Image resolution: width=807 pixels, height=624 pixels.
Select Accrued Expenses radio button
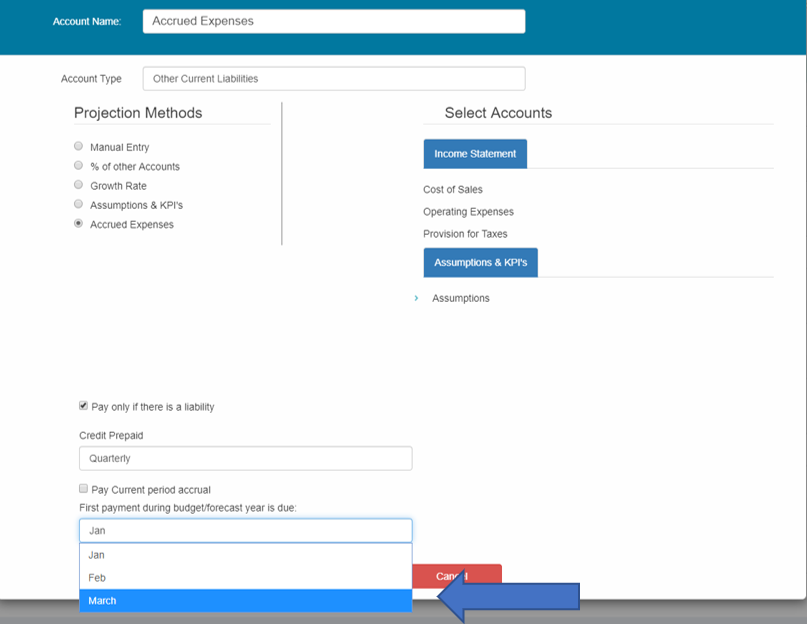[79, 224]
